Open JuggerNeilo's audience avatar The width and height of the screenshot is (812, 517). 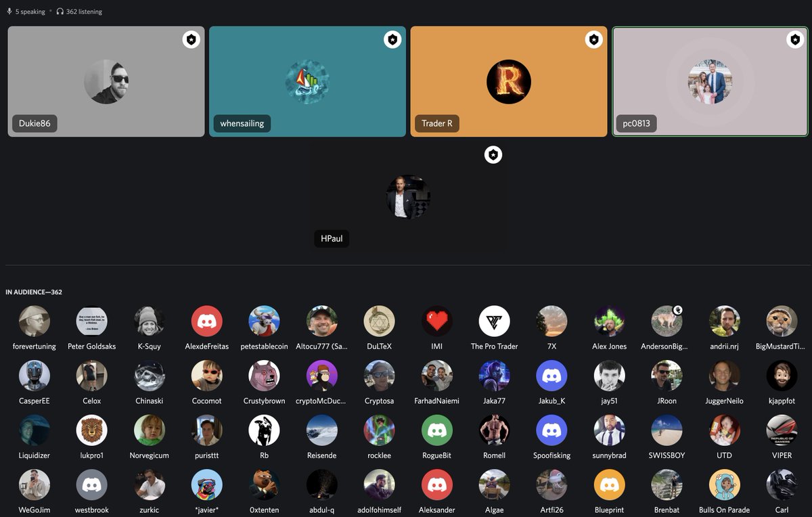tap(725, 376)
